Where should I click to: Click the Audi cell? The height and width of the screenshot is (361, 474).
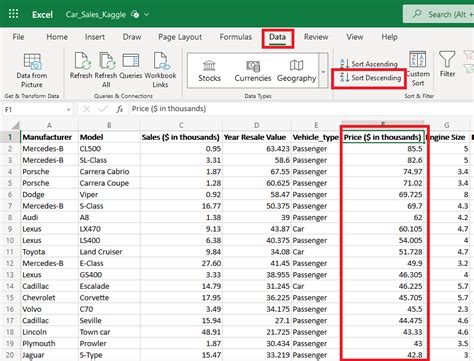click(49, 217)
